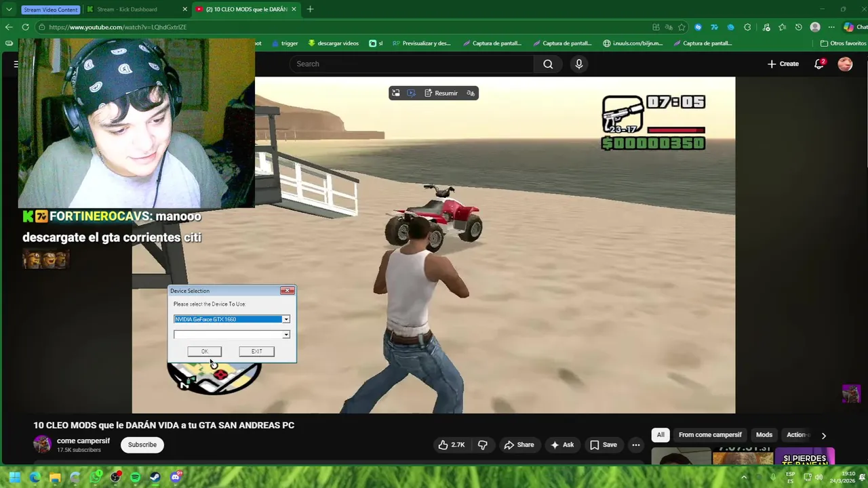
Task: Expand the browser tab list chevron
Action: tap(9, 9)
